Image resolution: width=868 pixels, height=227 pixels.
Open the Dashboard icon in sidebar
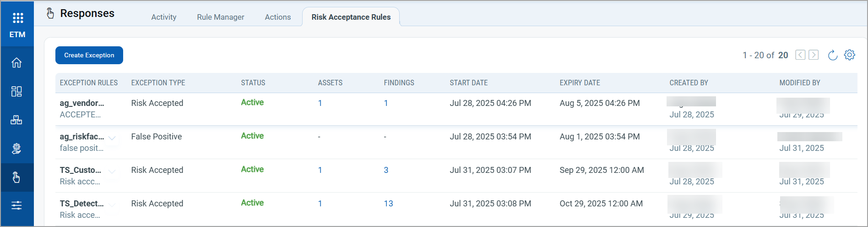(x=16, y=91)
